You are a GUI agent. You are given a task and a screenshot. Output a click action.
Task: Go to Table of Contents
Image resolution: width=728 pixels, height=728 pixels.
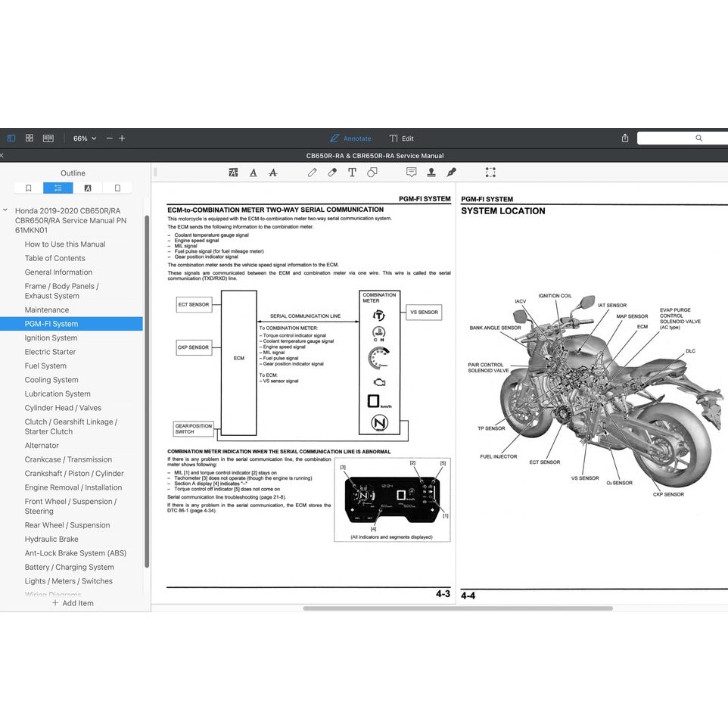pyautogui.click(x=54, y=258)
